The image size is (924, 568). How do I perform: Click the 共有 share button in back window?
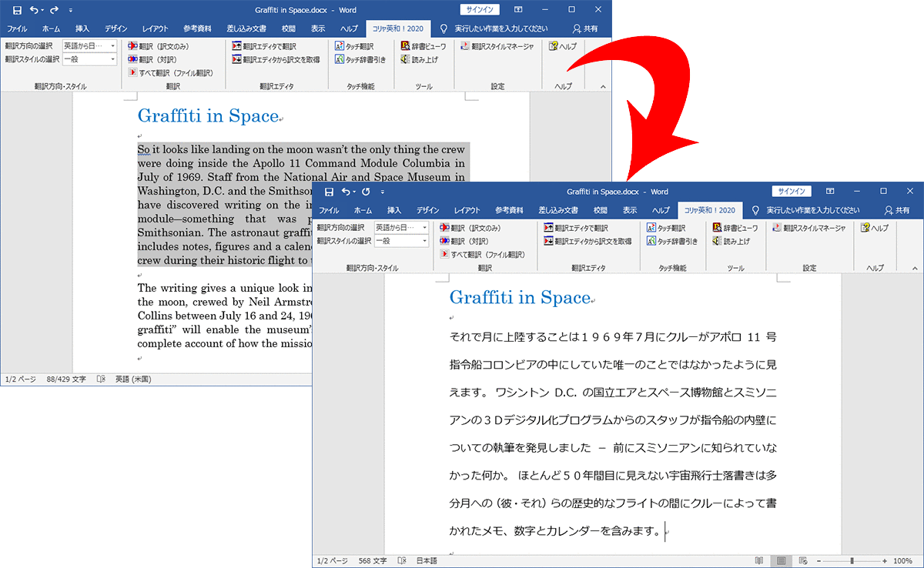(585, 28)
